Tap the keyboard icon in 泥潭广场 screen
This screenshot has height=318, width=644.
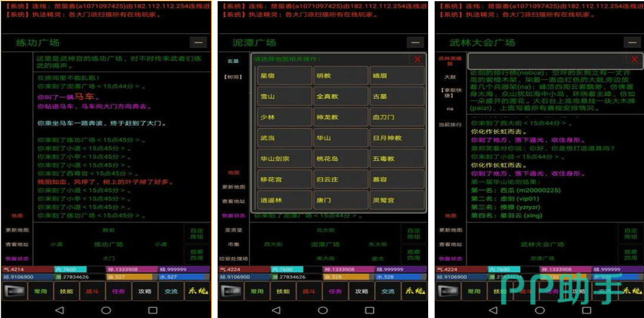(232, 291)
